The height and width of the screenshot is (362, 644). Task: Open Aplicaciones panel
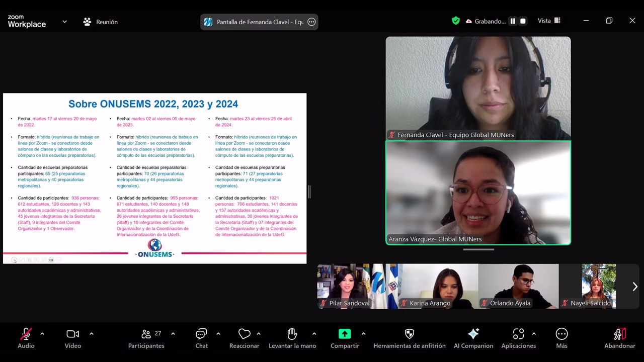[x=518, y=338]
